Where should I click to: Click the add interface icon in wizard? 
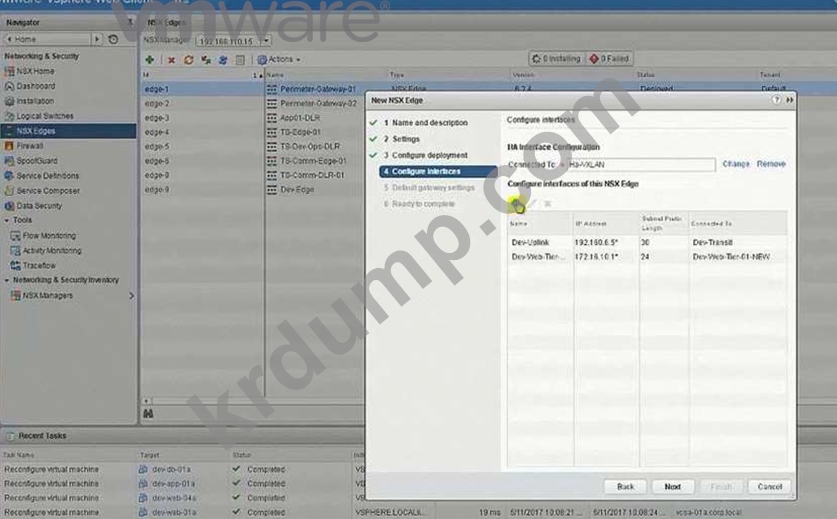[x=517, y=203]
